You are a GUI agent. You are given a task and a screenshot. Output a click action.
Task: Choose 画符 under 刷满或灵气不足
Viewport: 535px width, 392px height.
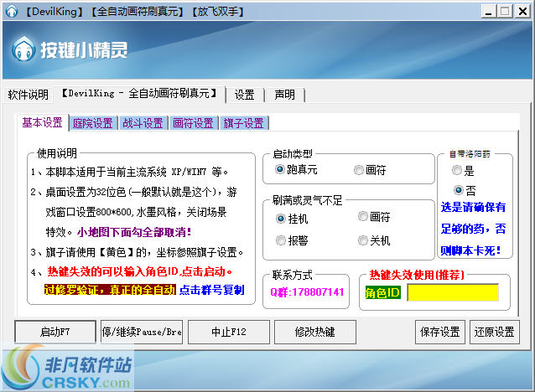tap(374, 216)
